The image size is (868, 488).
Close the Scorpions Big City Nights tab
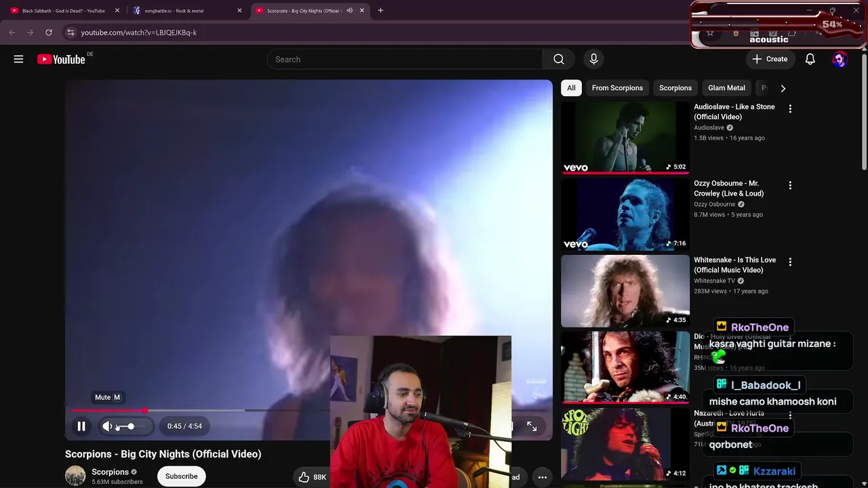pyautogui.click(x=362, y=11)
